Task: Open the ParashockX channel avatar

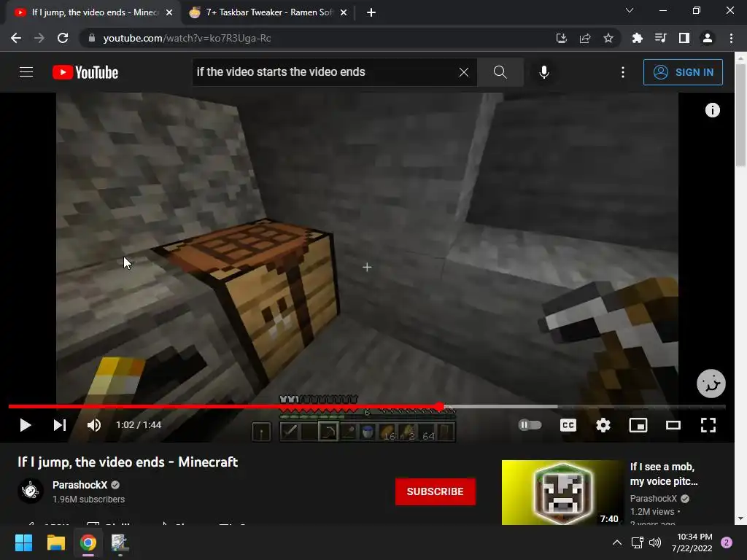Action: pos(31,491)
